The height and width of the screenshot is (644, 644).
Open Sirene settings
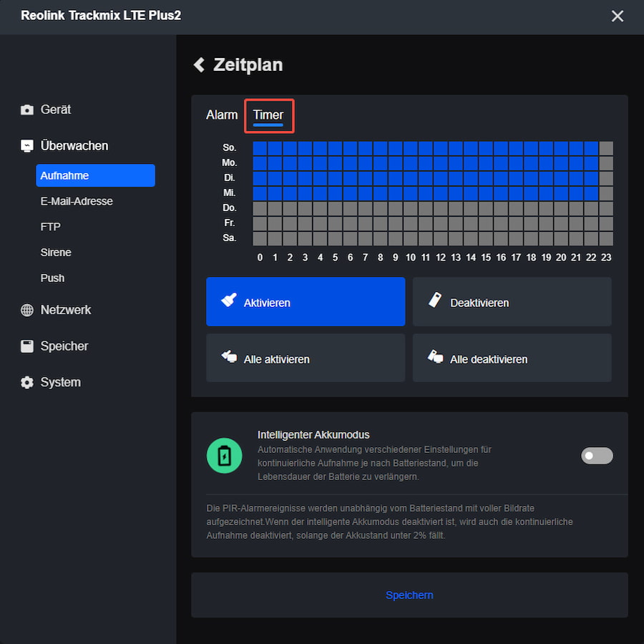[56, 252]
